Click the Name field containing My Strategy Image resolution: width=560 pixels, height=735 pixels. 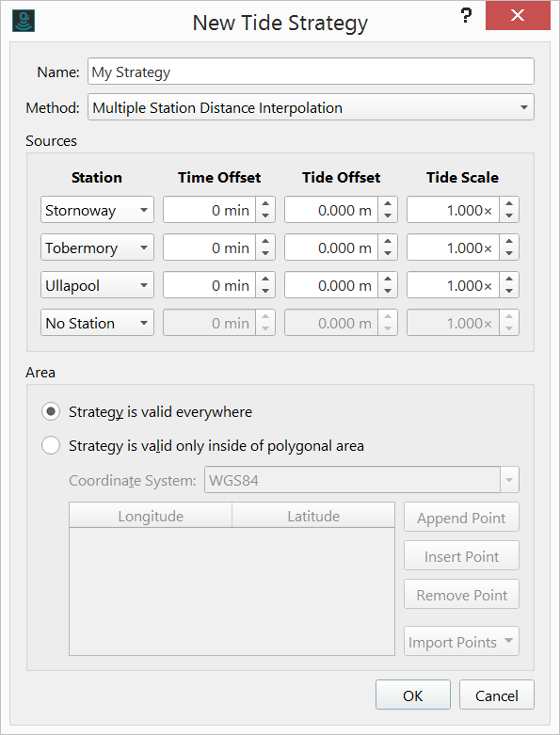coord(311,72)
